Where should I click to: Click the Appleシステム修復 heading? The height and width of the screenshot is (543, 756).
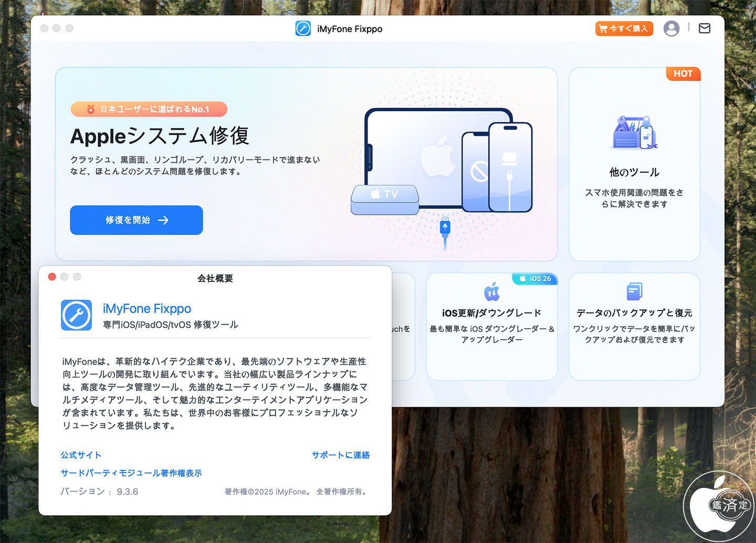tap(160, 136)
